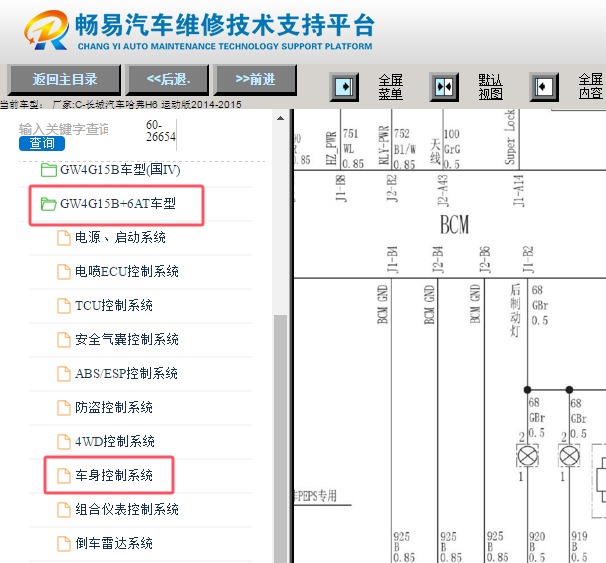This screenshot has height=563, width=606.
Task: Click the J2-A43 connector label
Action: point(443,190)
